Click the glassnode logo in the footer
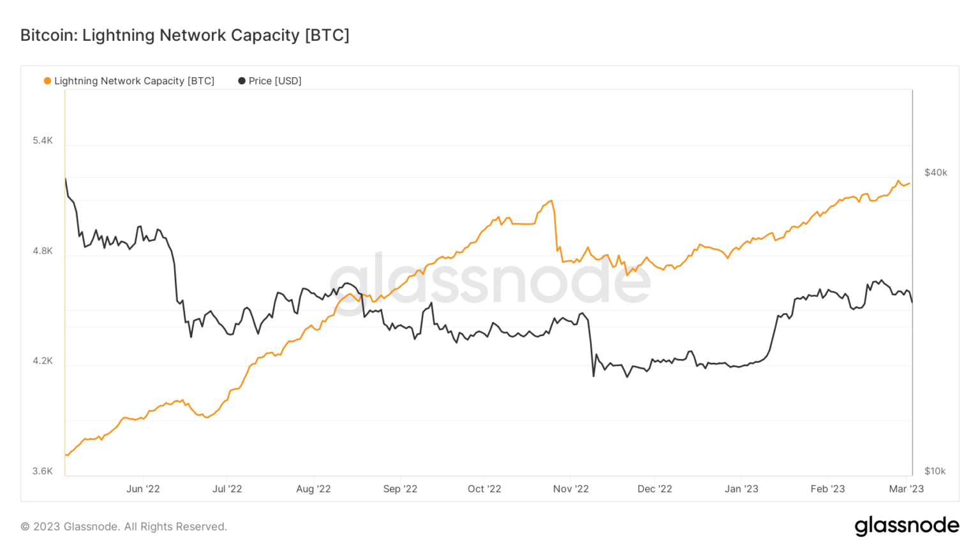This screenshot has height=551, width=980. 907,525
